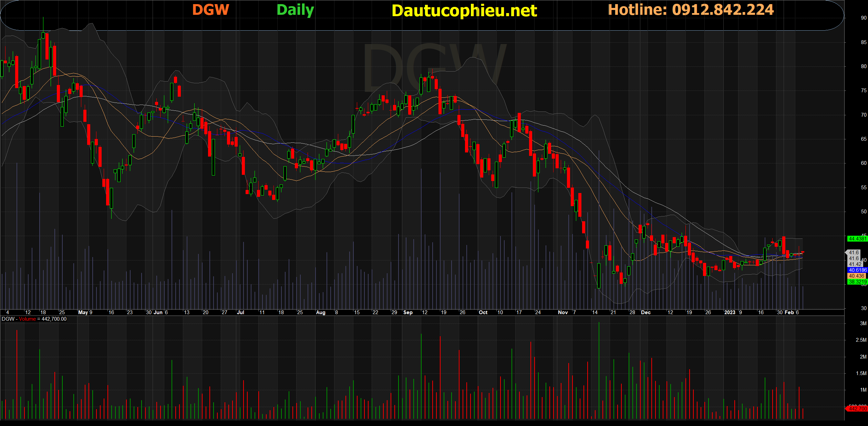Select the green 38.3219 lower band tag
Screen dimensions: 868x426
coord(857,282)
